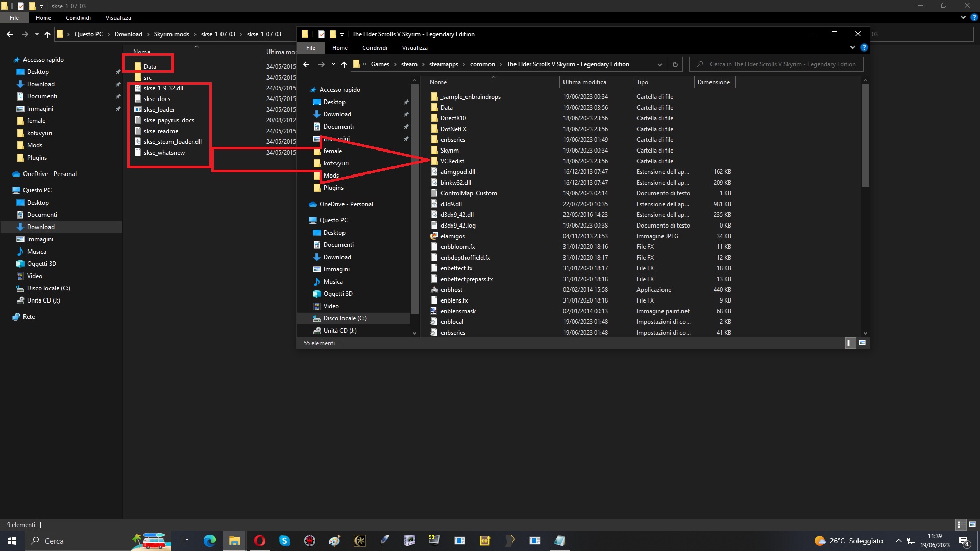The height and width of the screenshot is (551, 980).
Task: Open Task View on the taskbar
Action: tap(184, 541)
